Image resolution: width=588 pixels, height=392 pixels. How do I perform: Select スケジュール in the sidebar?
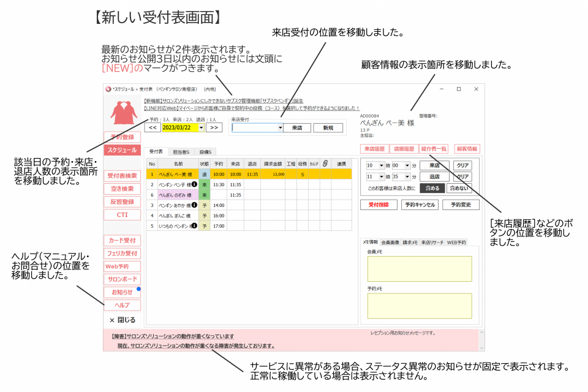click(x=123, y=150)
